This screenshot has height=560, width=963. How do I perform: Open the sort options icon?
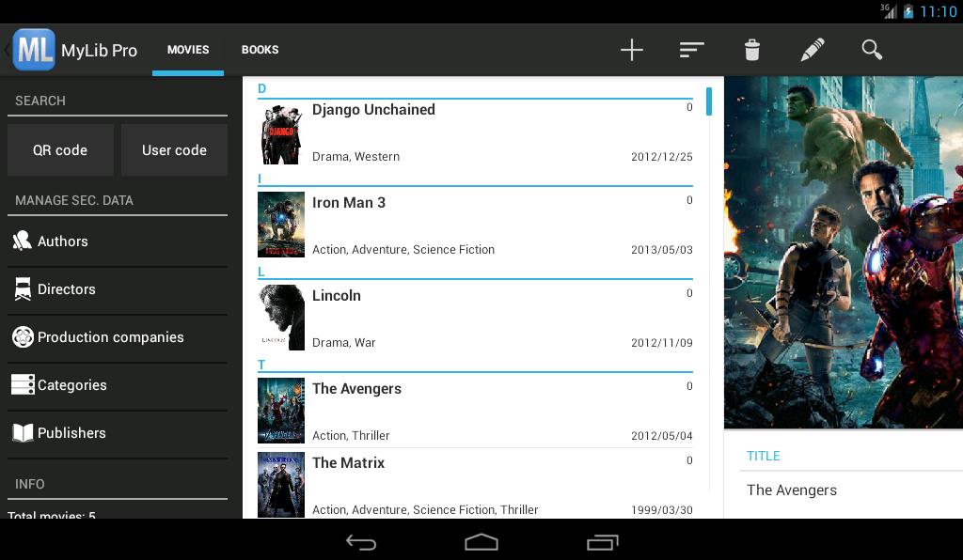[691, 50]
